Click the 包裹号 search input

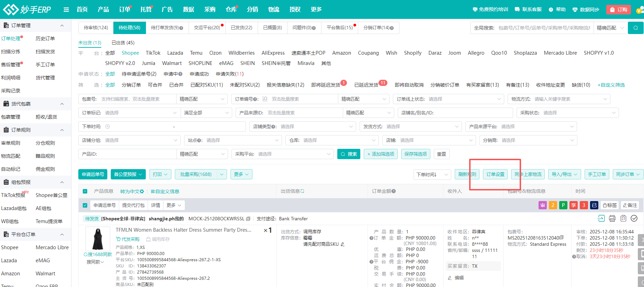click(137, 99)
